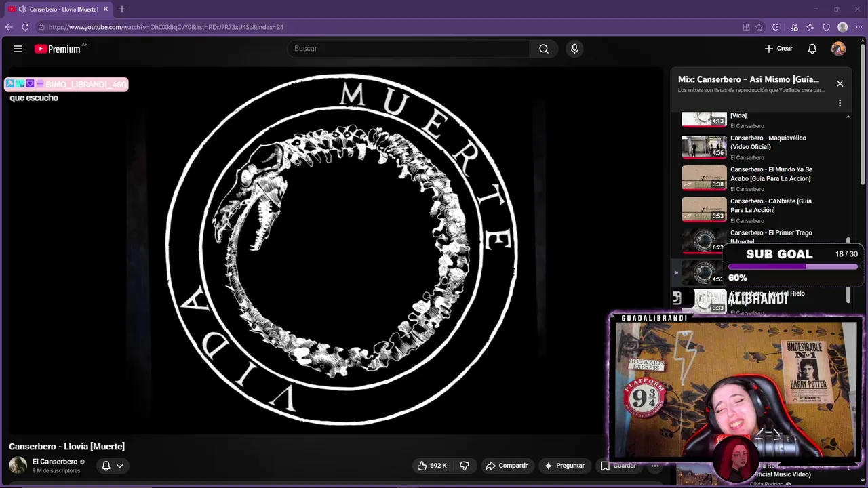Open the browser shield icon
Screen dimensions: 868x488
827,27
